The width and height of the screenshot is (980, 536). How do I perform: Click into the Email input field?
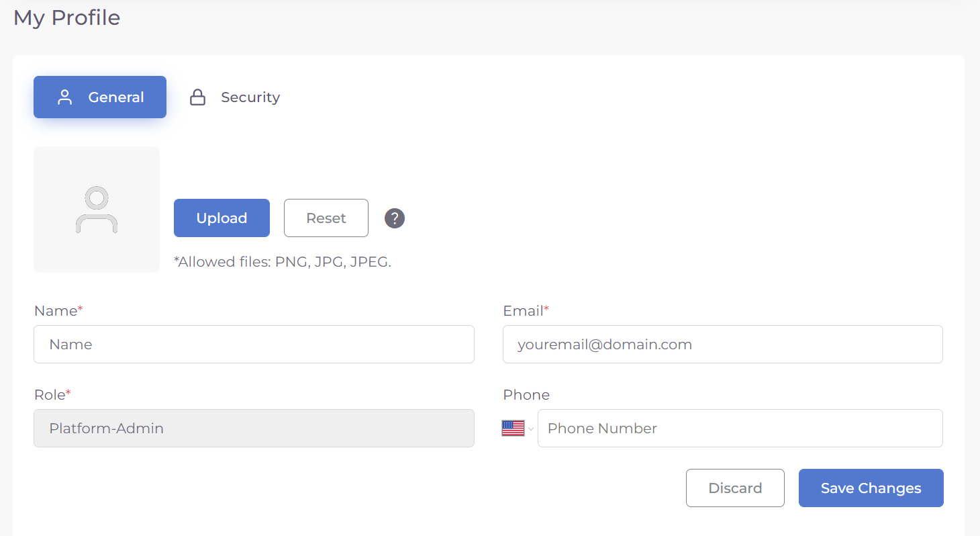[722, 345]
